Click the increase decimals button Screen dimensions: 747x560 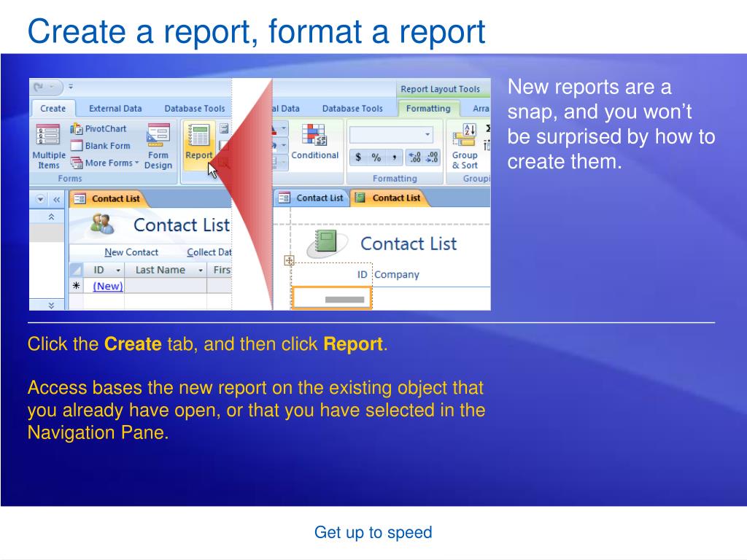click(414, 157)
